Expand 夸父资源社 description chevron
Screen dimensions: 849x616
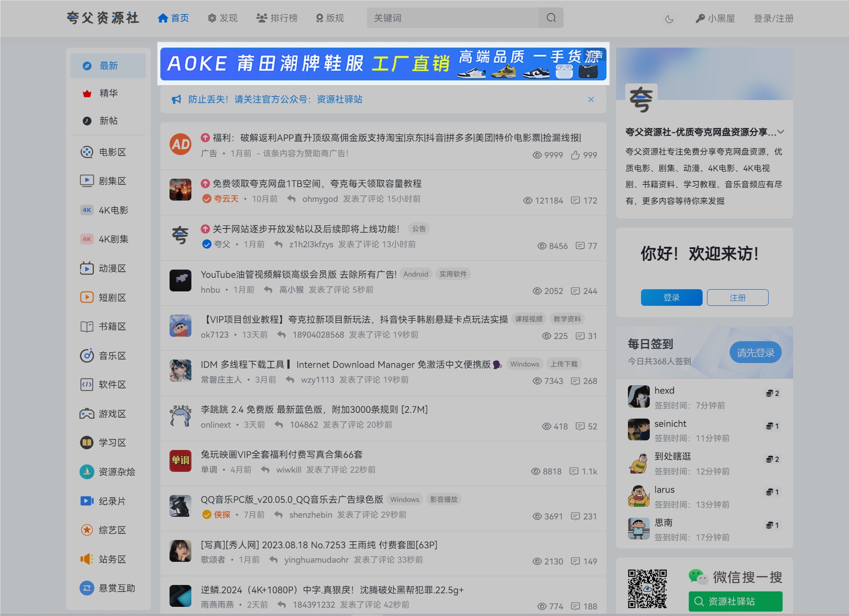(x=781, y=132)
